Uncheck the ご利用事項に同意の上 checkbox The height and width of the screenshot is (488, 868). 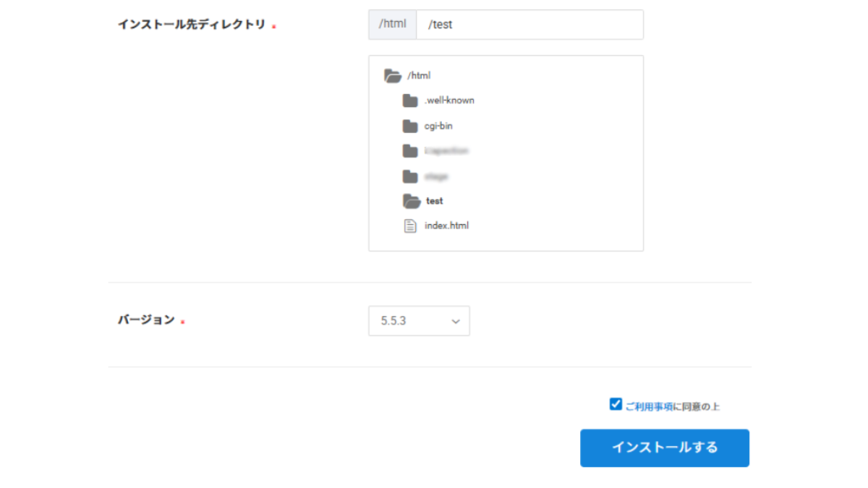click(x=616, y=404)
